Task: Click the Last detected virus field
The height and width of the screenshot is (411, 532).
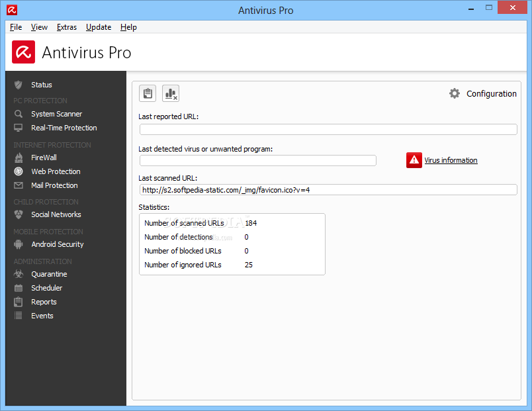Action: pyautogui.click(x=258, y=161)
